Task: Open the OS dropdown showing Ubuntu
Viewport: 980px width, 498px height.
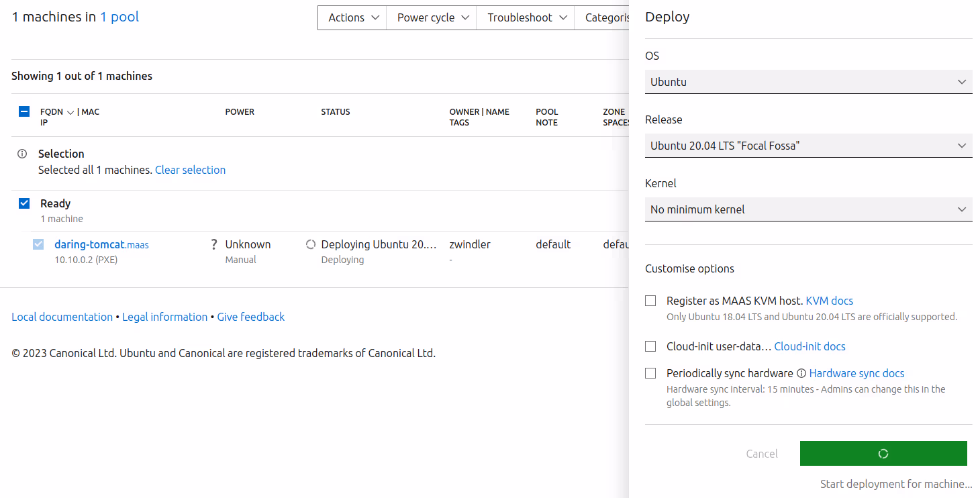Action: coord(808,82)
